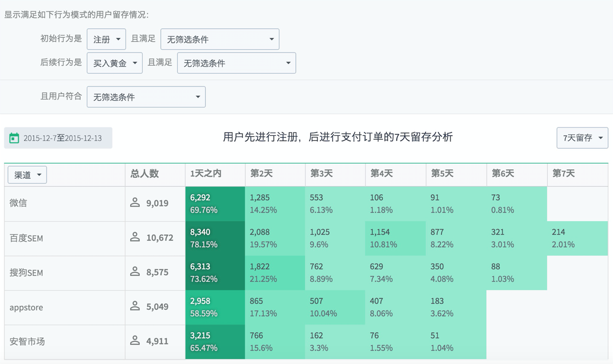Open the 且用户符合 filter condition dropdown

tap(146, 97)
